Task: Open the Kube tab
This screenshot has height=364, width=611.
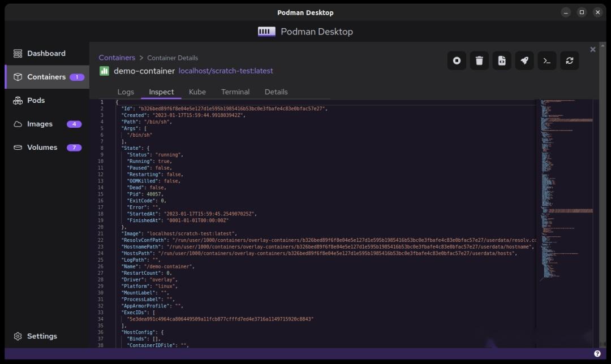Action: tap(197, 92)
